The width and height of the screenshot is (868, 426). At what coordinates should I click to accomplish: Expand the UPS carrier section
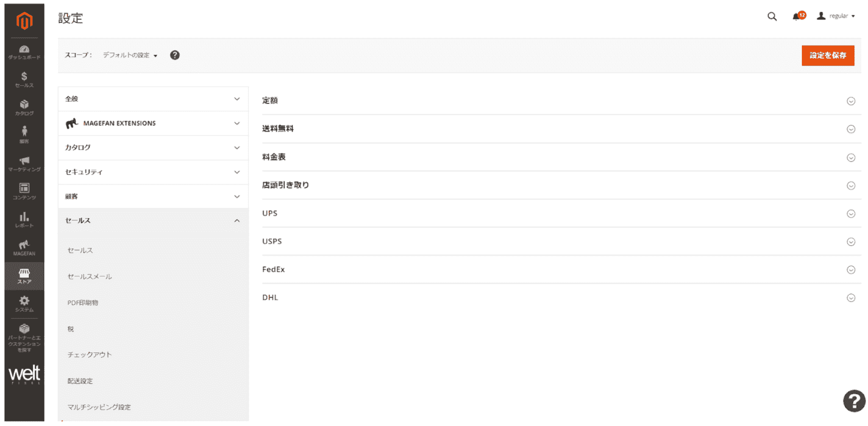pos(851,214)
